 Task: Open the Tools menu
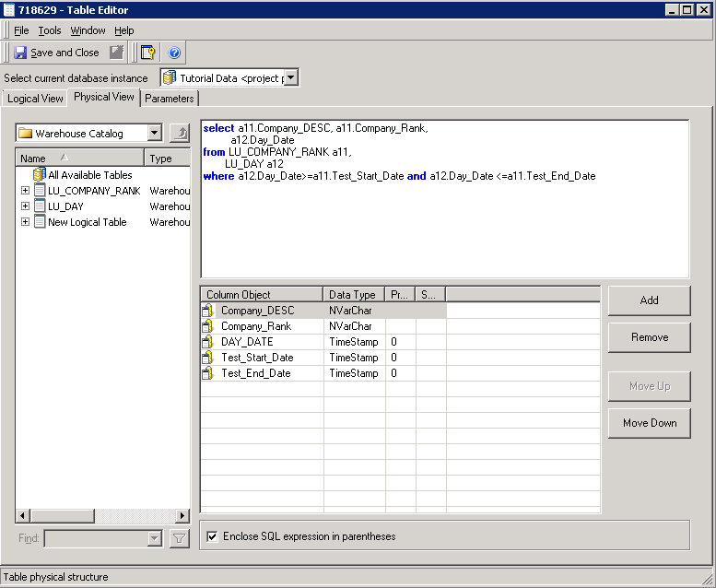pos(50,30)
